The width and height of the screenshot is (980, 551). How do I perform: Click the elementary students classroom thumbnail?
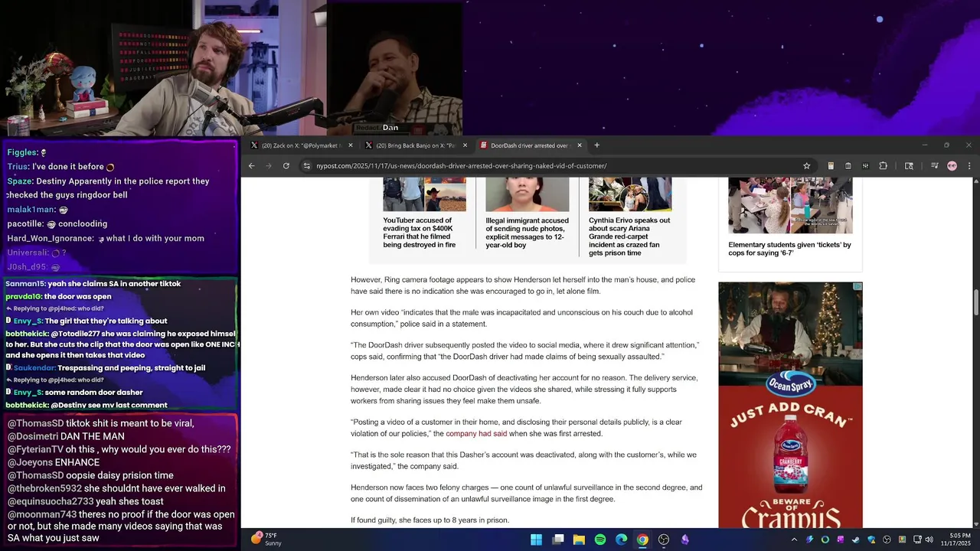[x=790, y=205]
